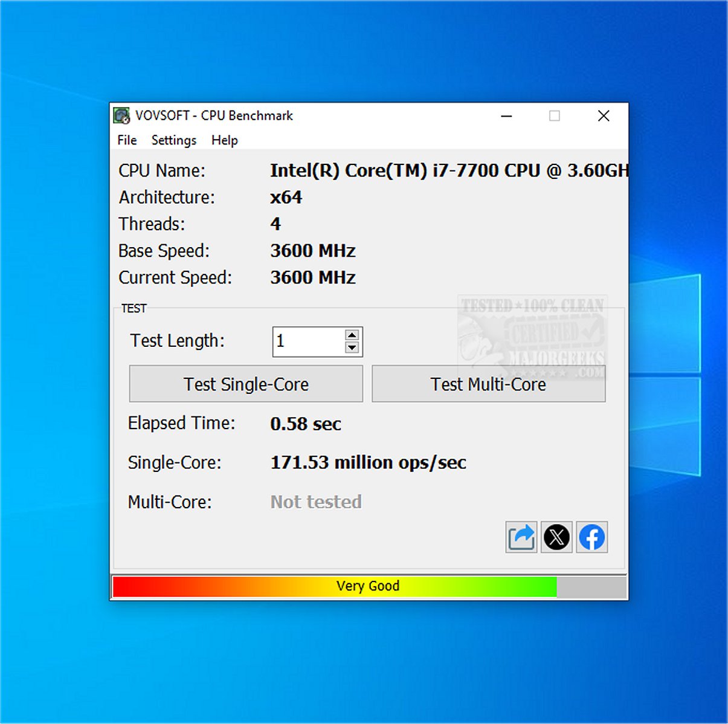Open the File menu
This screenshot has height=724, width=728.
point(127,140)
